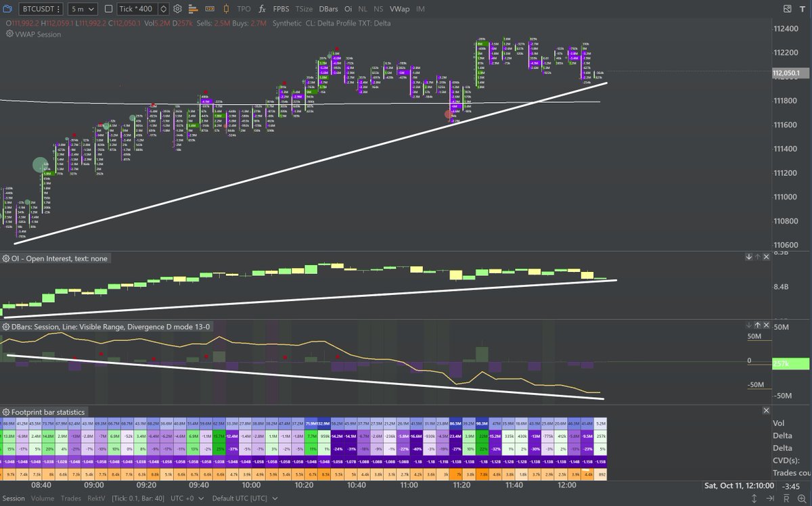Click the Trades count row label

tap(792, 474)
